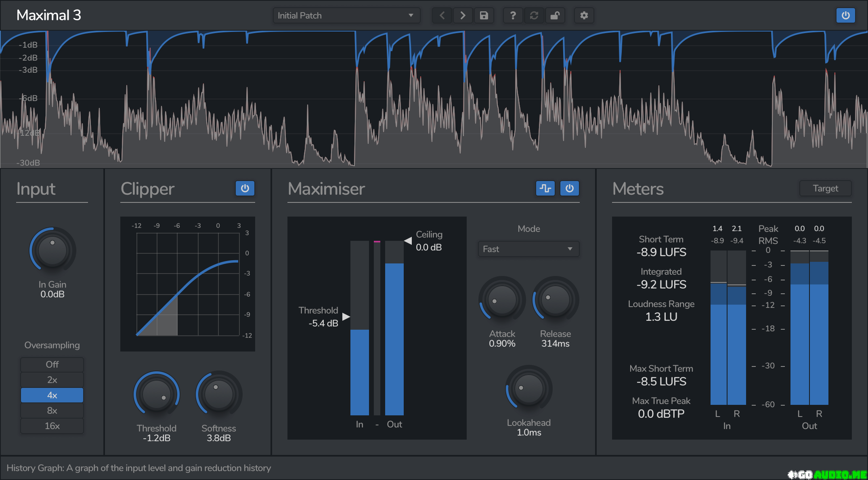Click the output meter stereo bars
868x480 pixels.
pos(809,328)
